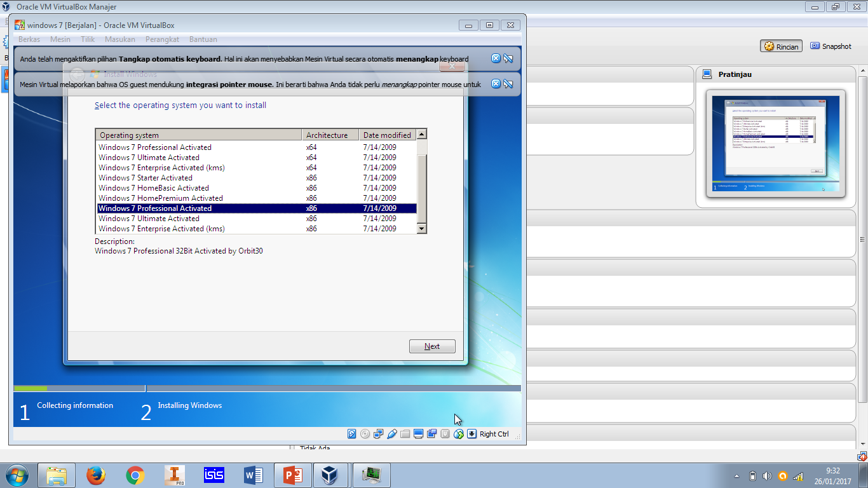Image resolution: width=868 pixels, height=488 pixels.
Task: Click the Pratinjau preview thumbnail
Action: coord(776,144)
